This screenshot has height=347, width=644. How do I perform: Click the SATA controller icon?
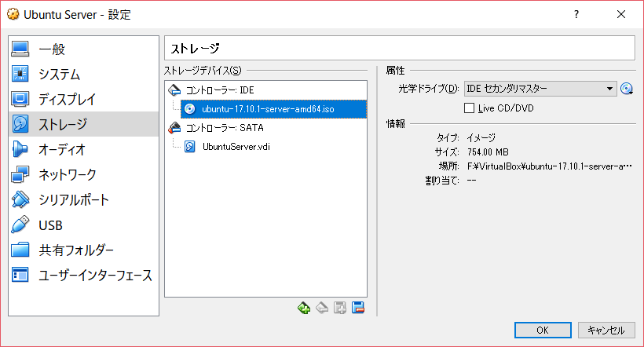174,128
